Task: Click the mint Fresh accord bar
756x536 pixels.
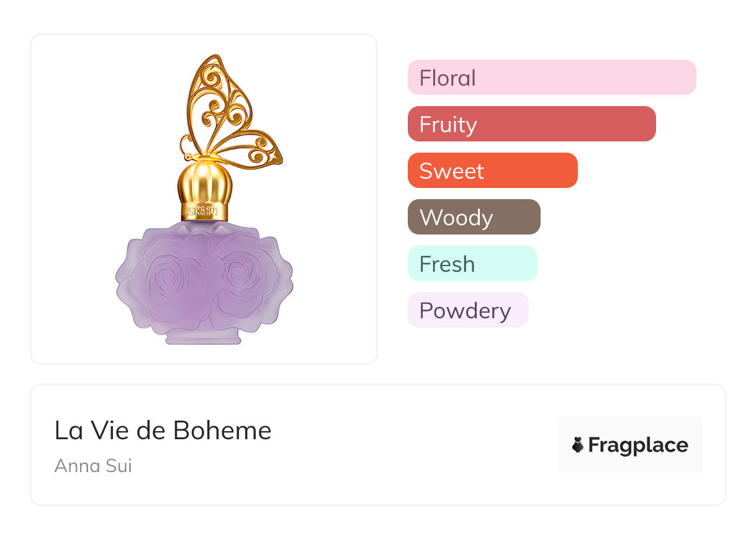Action: click(472, 264)
